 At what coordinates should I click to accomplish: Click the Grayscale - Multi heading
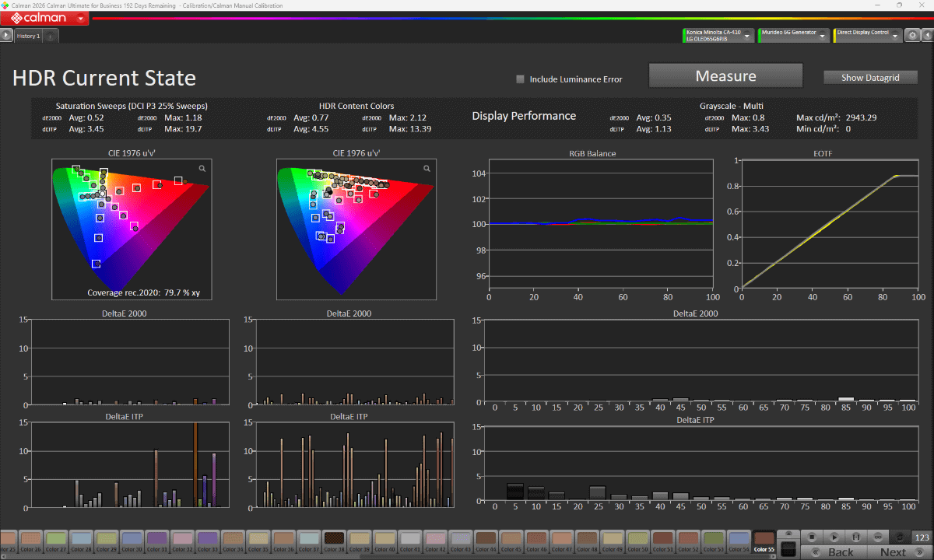pyautogui.click(x=731, y=106)
